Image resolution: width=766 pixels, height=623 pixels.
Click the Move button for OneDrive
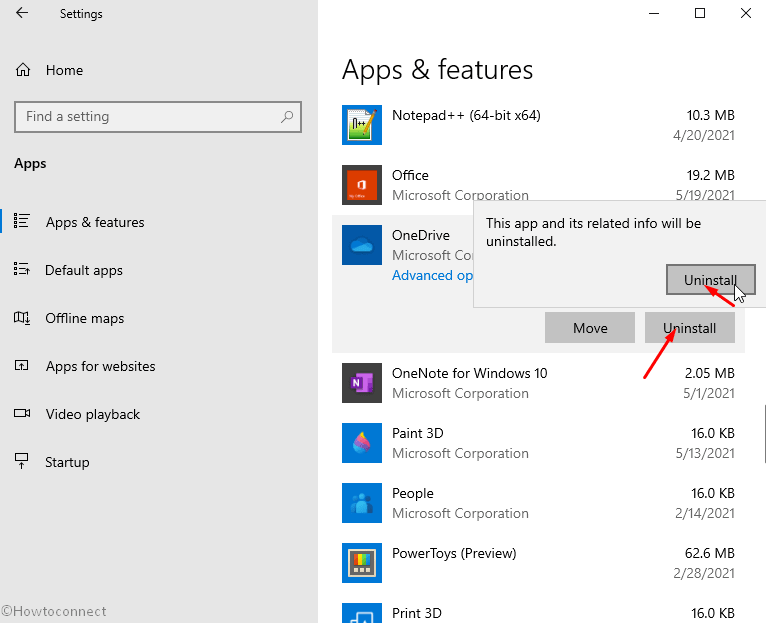(590, 328)
